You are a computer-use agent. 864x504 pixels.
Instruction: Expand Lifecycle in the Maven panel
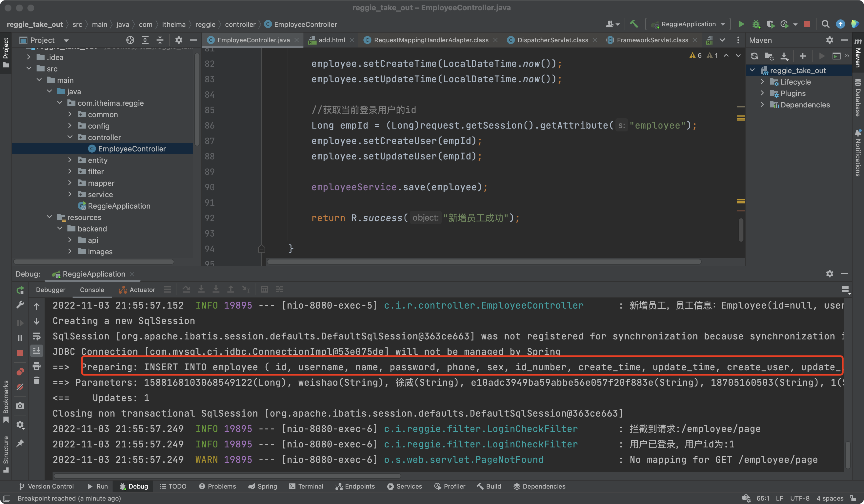[x=762, y=82]
